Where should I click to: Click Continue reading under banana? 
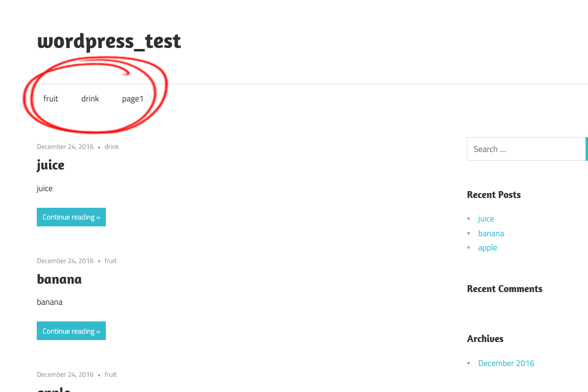pyautogui.click(x=71, y=331)
